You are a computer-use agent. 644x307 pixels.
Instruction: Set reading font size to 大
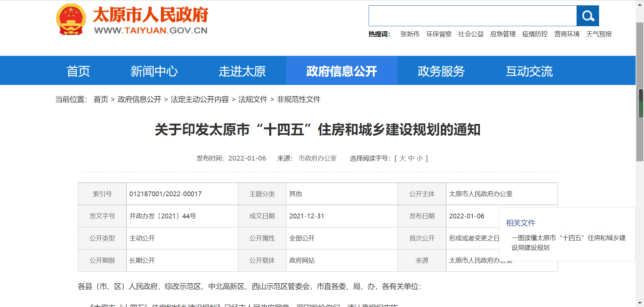click(x=402, y=158)
